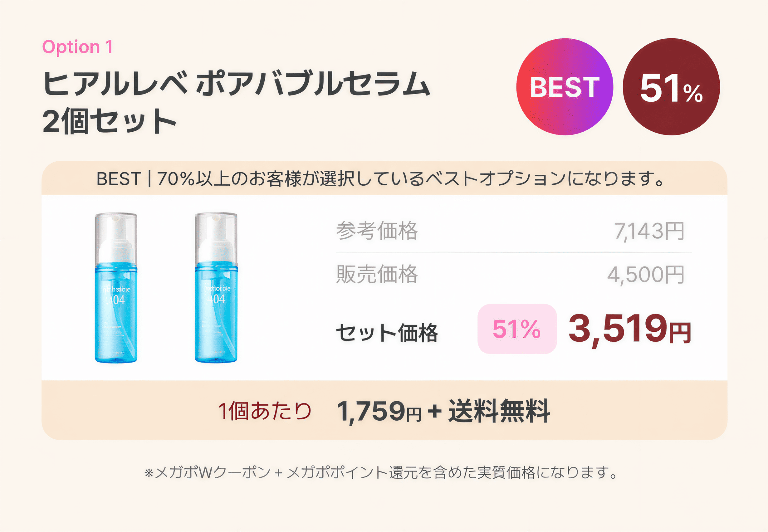The width and height of the screenshot is (768, 532).
Task: Click the product title ヒアルレペ ポアバブルセラム
Action: (x=236, y=83)
